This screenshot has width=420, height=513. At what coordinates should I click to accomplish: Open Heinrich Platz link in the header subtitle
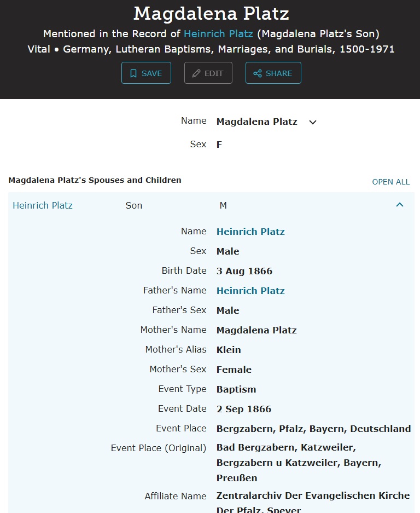pyautogui.click(x=218, y=34)
